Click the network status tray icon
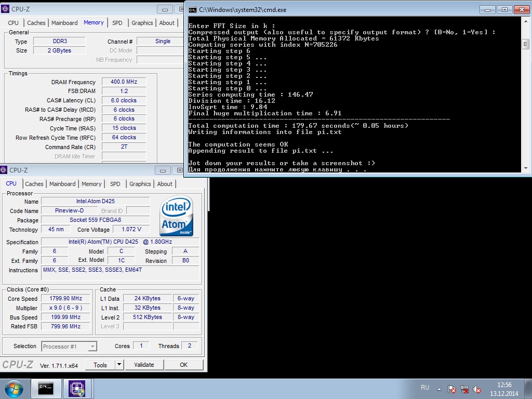 click(x=464, y=389)
